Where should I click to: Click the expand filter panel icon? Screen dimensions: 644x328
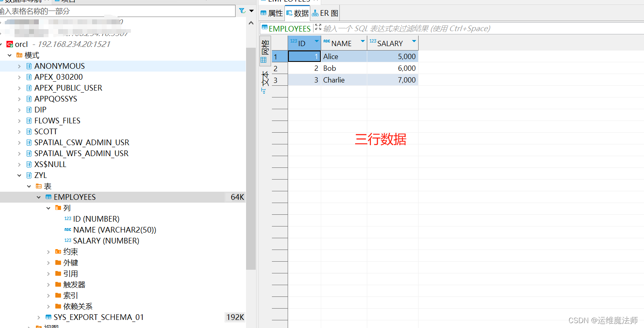pyautogui.click(x=318, y=27)
